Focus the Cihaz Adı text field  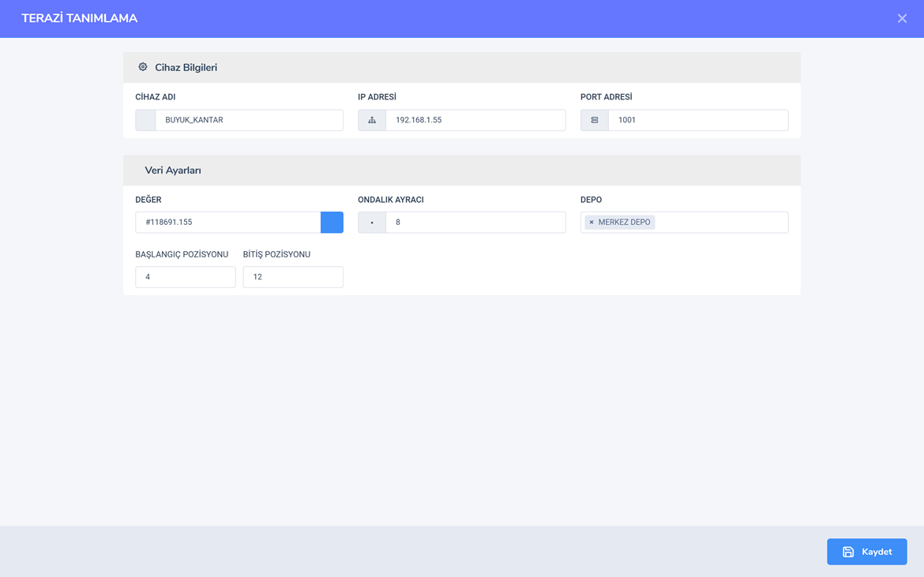[x=249, y=120]
